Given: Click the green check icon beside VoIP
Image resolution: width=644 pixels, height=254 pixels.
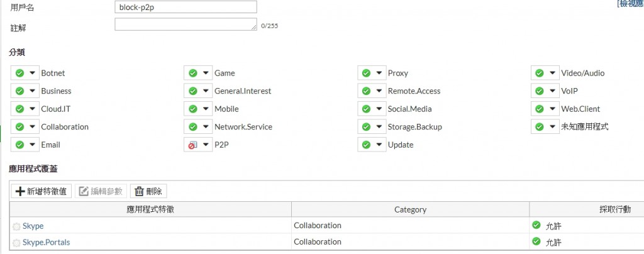Looking at the screenshot, I should pyautogui.click(x=540, y=91).
